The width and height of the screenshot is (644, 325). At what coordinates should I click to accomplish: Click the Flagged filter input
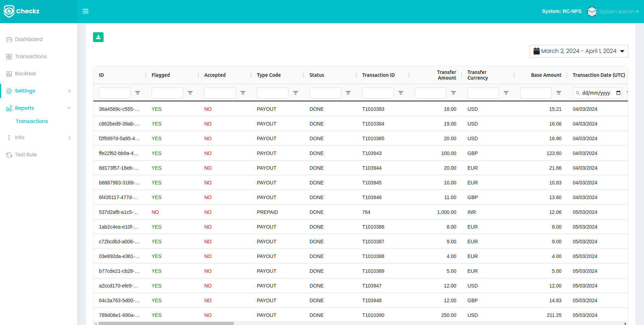(x=167, y=93)
